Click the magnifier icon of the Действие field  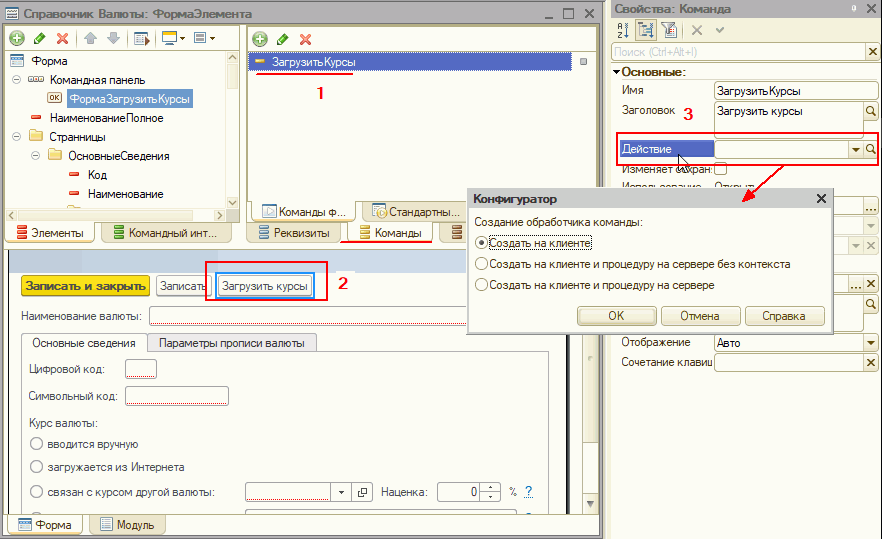(x=871, y=149)
